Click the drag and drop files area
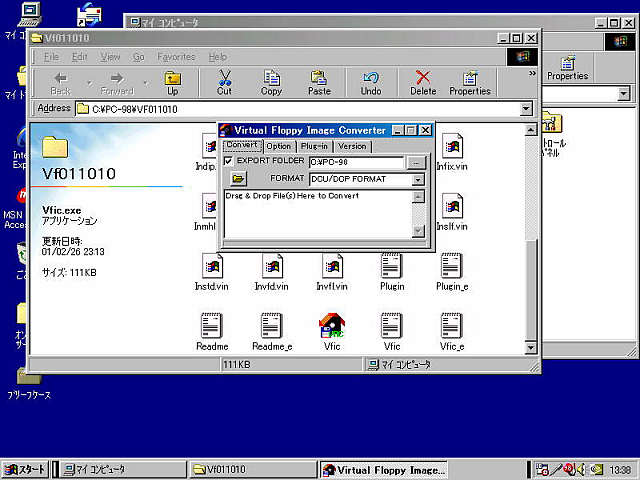640x480 pixels. click(x=318, y=214)
